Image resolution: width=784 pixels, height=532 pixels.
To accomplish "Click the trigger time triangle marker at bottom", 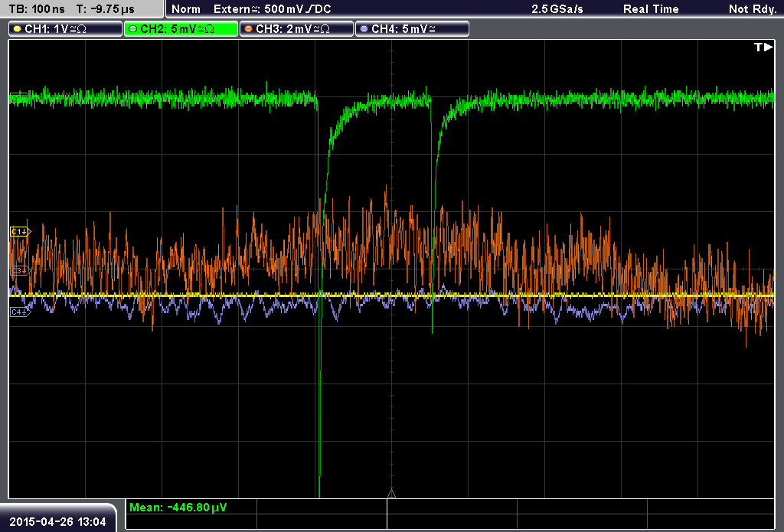I will coord(391,494).
